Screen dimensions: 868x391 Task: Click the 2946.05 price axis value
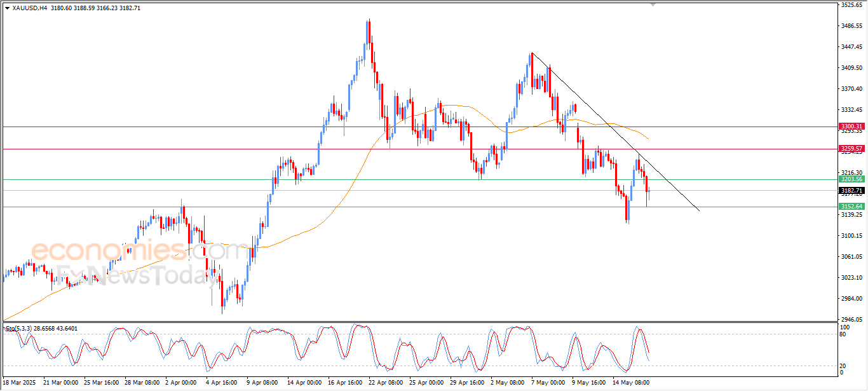click(851, 320)
